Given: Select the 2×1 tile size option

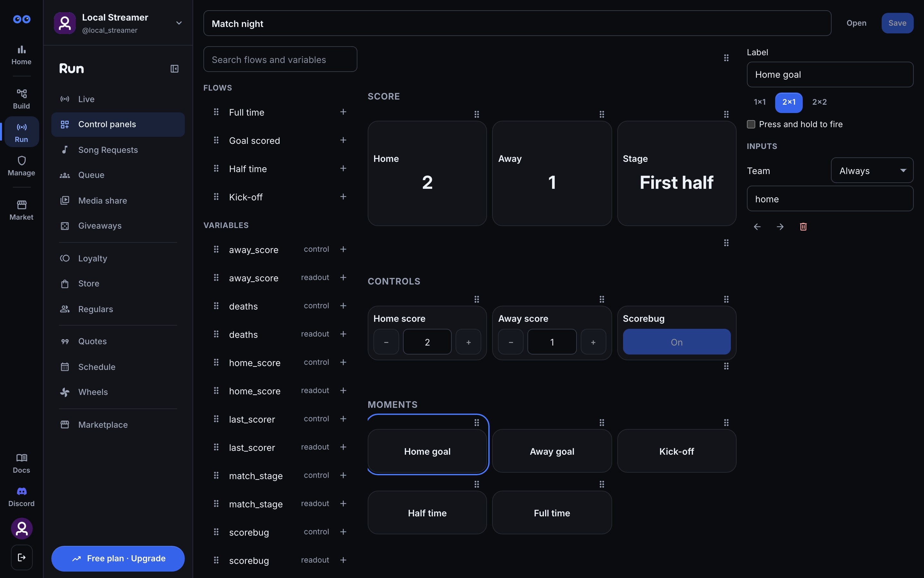Looking at the screenshot, I should [789, 102].
